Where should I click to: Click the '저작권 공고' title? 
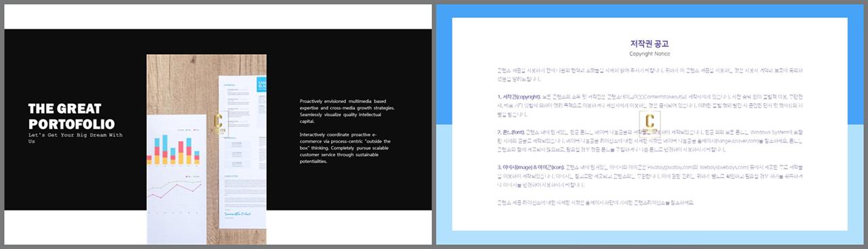tap(650, 43)
